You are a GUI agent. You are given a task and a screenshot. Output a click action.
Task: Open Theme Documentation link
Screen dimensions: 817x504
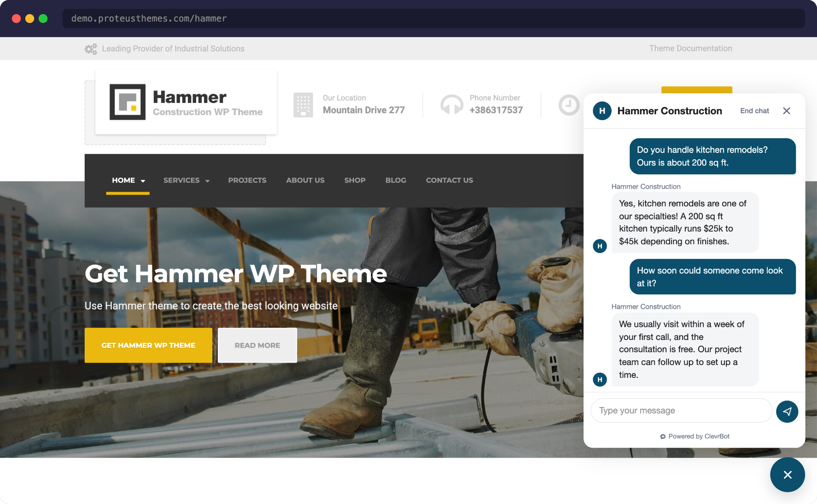[690, 48]
